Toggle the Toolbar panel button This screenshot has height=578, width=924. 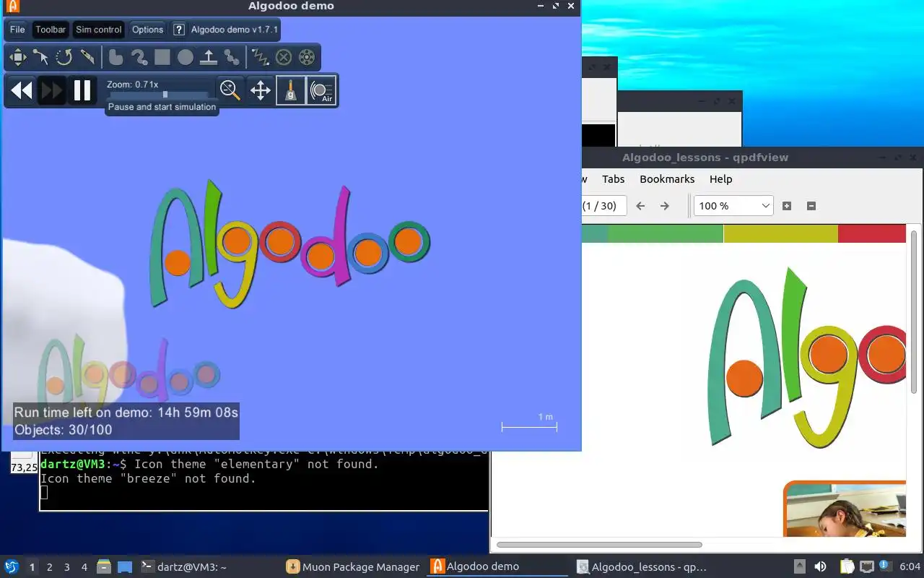click(51, 30)
